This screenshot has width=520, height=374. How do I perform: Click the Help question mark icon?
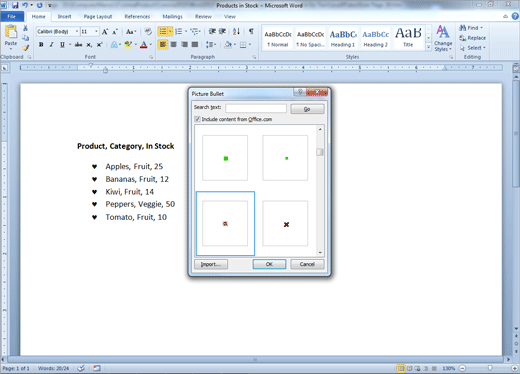(x=515, y=16)
